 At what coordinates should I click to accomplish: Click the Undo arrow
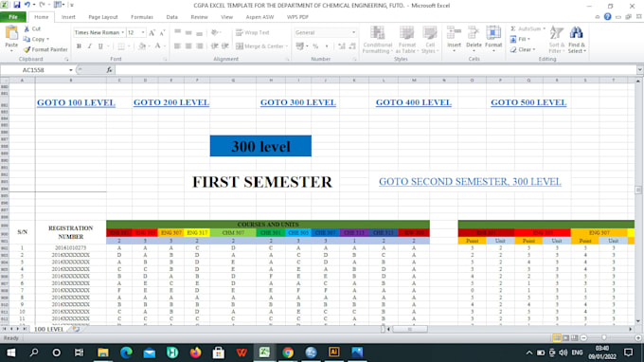[27, 5]
